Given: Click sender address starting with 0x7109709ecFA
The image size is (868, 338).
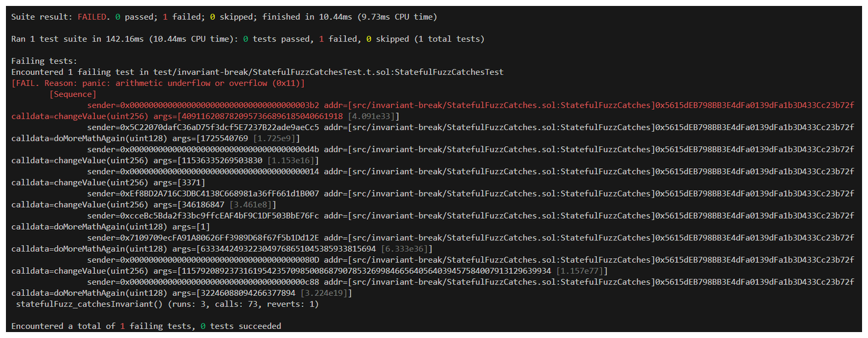Looking at the screenshot, I should click(x=203, y=238).
